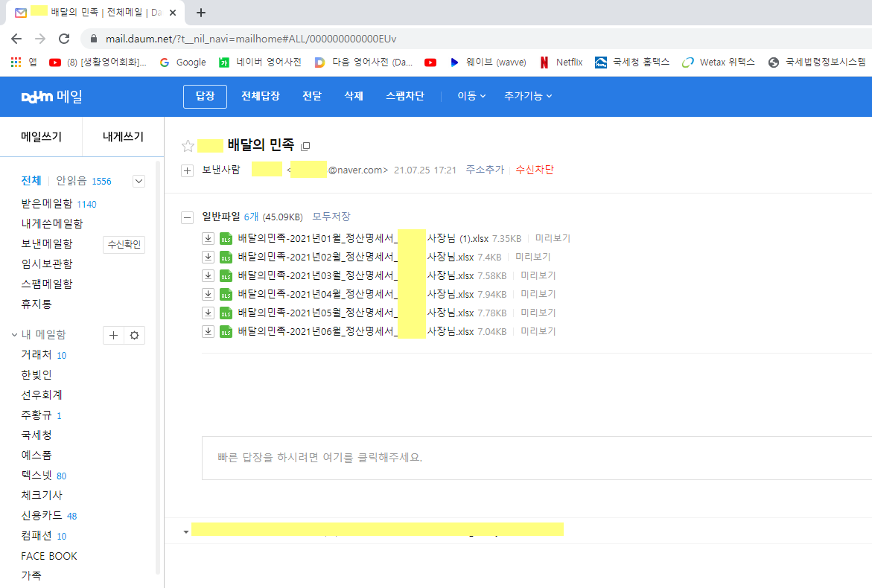Click 모두저장 to save all attachments
Image resolution: width=872 pixels, height=588 pixels.
coord(331,217)
